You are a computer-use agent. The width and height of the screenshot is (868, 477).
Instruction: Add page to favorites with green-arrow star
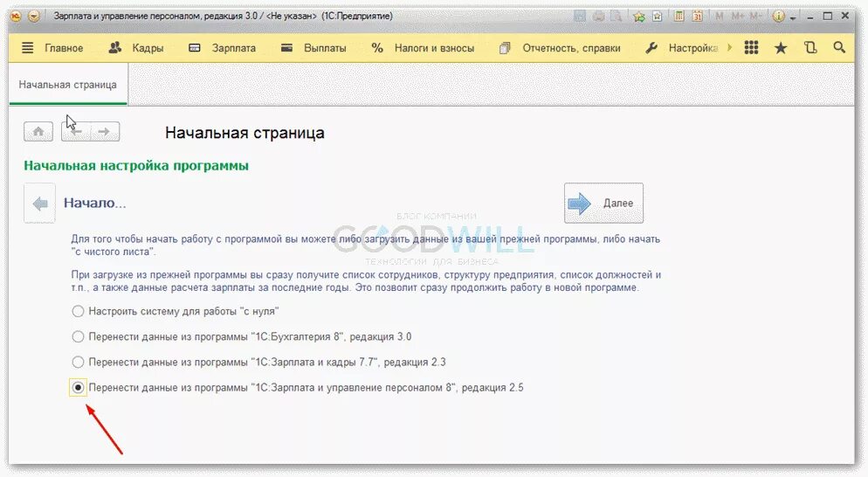(639, 17)
